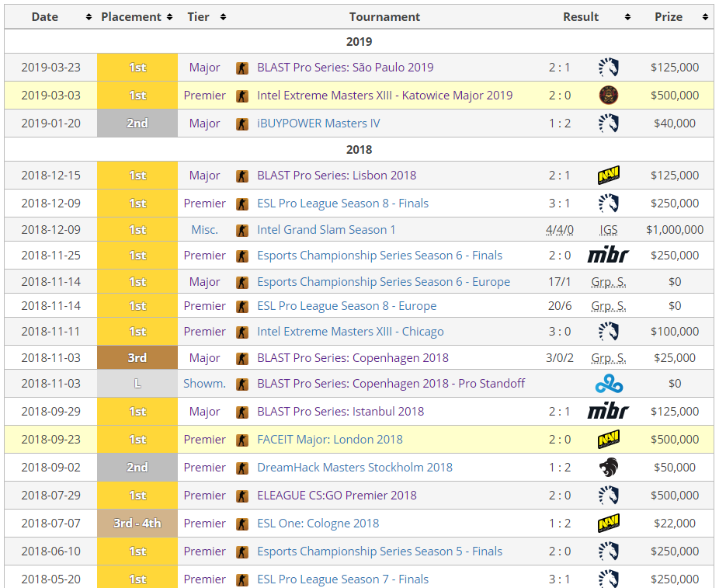This screenshot has height=588, width=719.
Task: Open ELEAGUE CS:GO Premier 2018 link
Action: (336, 496)
